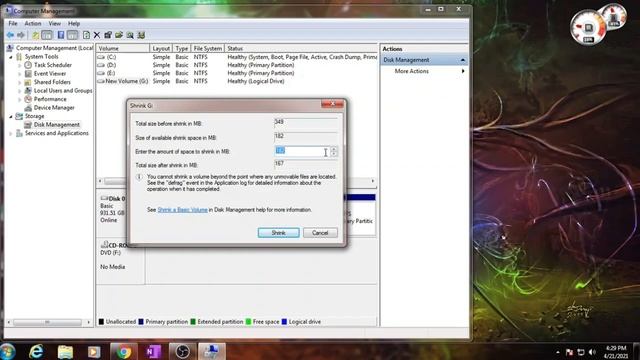This screenshot has height=360, width=640.
Task: Click More Actions in the Actions pane
Action: pyautogui.click(x=411, y=71)
